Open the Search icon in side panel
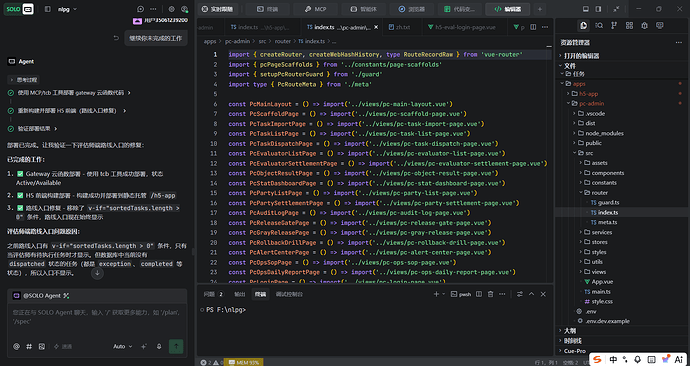The width and height of the screenshot is (690, 366). [x=599, y=26]
